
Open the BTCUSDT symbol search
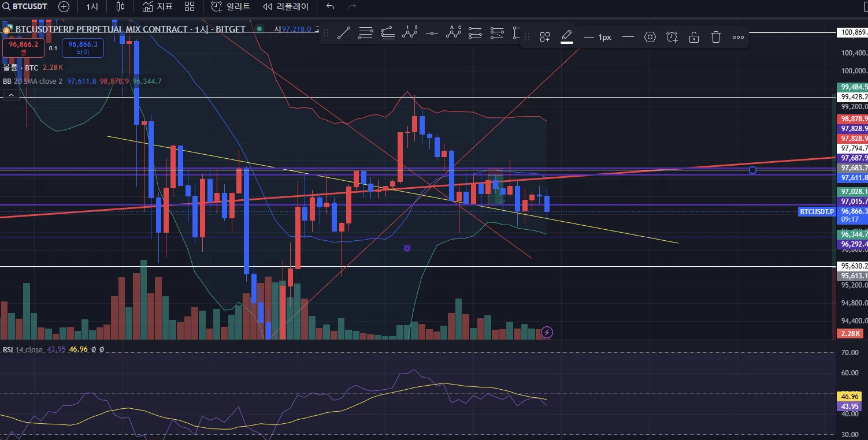(x=25, y=7)
